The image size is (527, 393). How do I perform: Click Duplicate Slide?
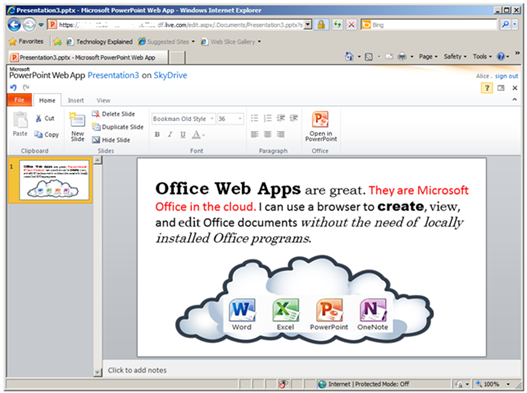click(x=118, y=127)
